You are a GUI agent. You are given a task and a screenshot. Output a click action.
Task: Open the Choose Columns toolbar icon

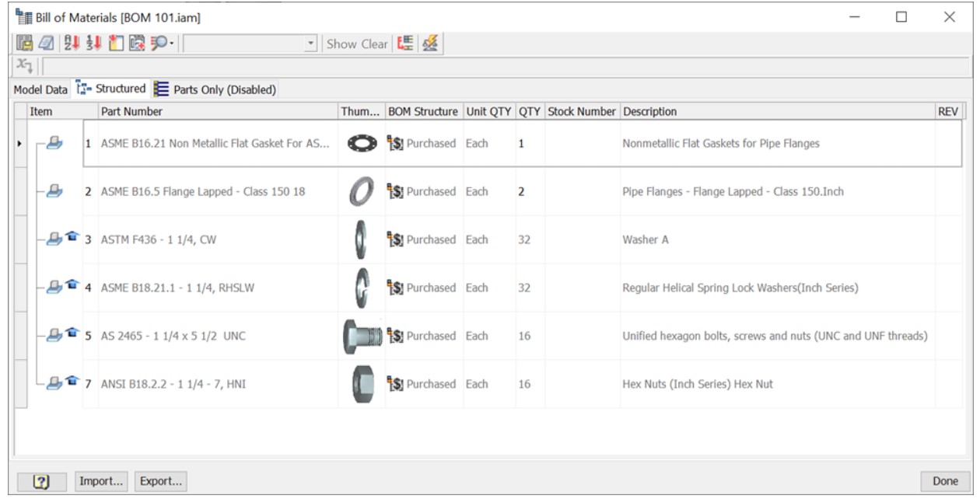click(116, 44)
